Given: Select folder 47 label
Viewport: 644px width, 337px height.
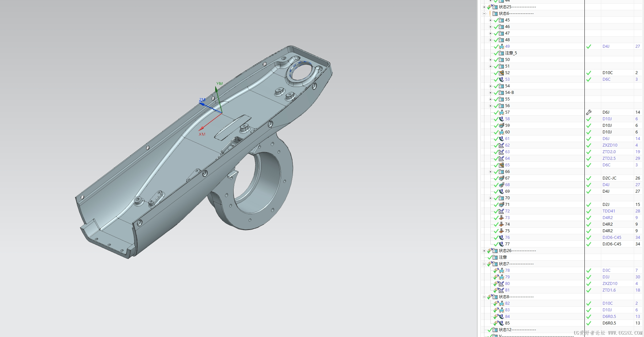Looking at the screenshot, I should [x=507, y=33].
